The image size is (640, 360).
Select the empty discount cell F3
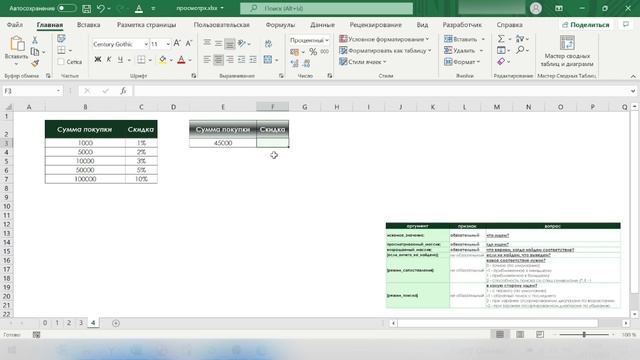pyautogui.click(x=273, y=143)
